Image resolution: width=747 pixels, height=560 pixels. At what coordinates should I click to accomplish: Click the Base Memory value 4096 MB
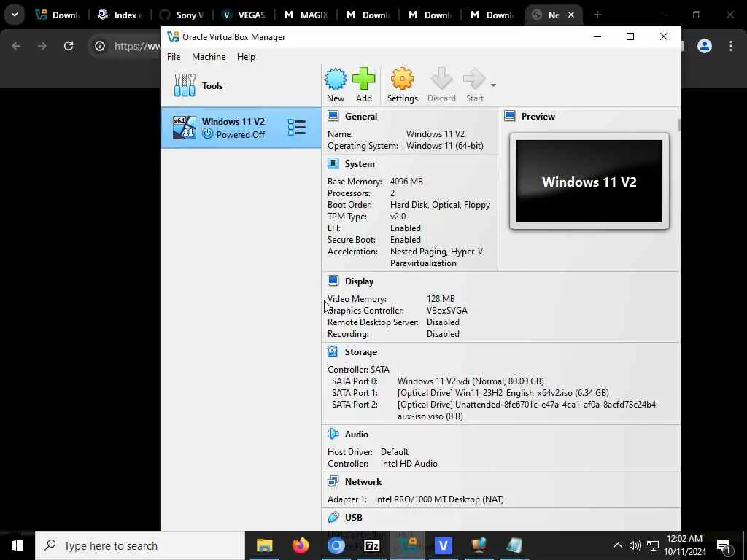click(x=406, y=182)
